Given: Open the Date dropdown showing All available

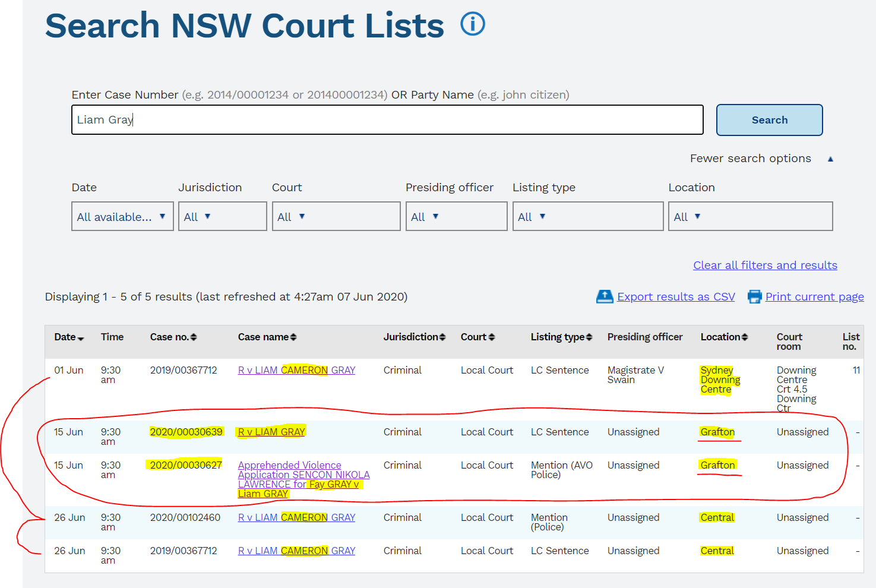Looking at the screenshot, I should click(x=122, y=216).
